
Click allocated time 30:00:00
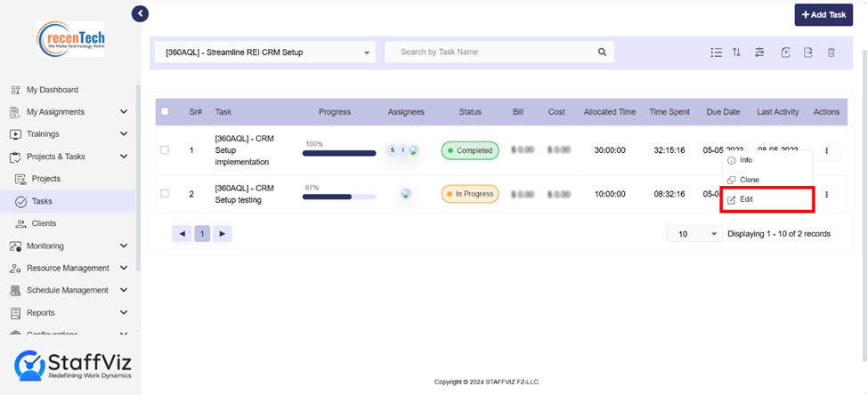click(x=610, y=150)
